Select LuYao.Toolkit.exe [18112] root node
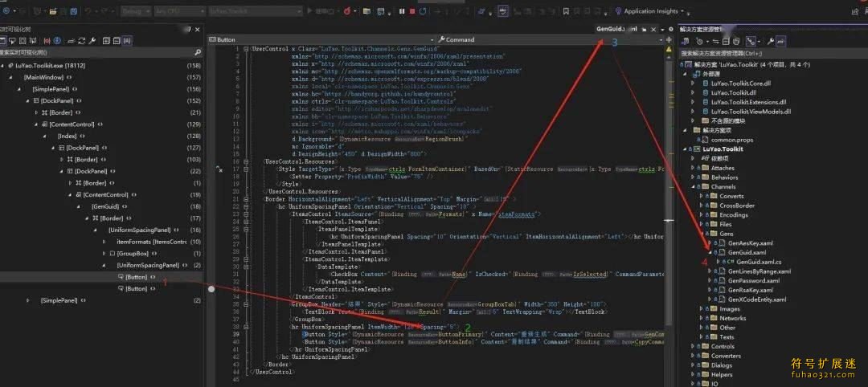The height and width of the screenshot is (387, 868). tap(50, 65)
